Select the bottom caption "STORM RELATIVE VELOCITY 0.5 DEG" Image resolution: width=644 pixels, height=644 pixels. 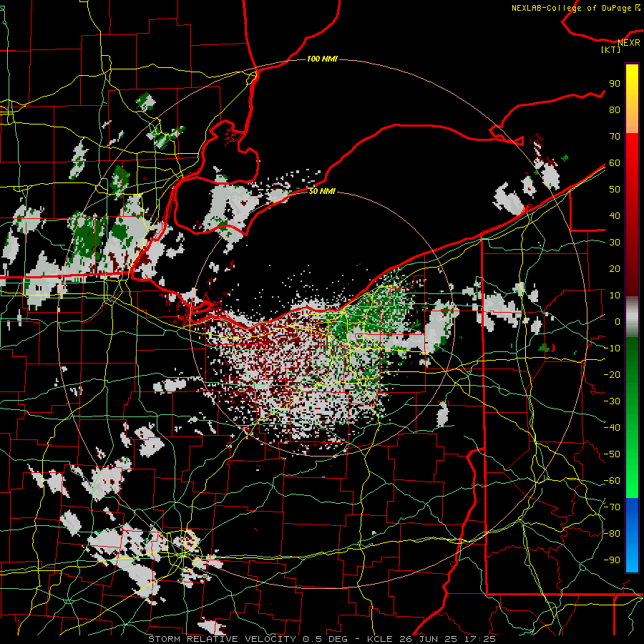pyautogui.click(x=248, y=639)
